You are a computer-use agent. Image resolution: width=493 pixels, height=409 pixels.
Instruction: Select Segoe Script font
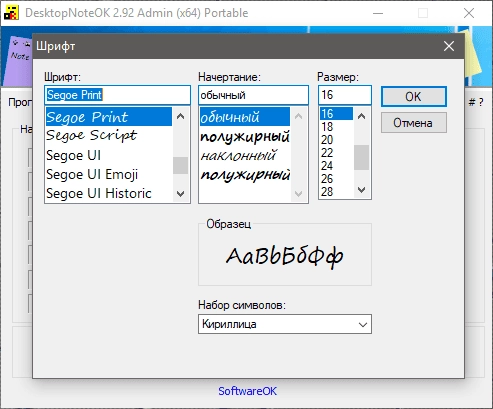pyautogui.click(x=109, y=136)
